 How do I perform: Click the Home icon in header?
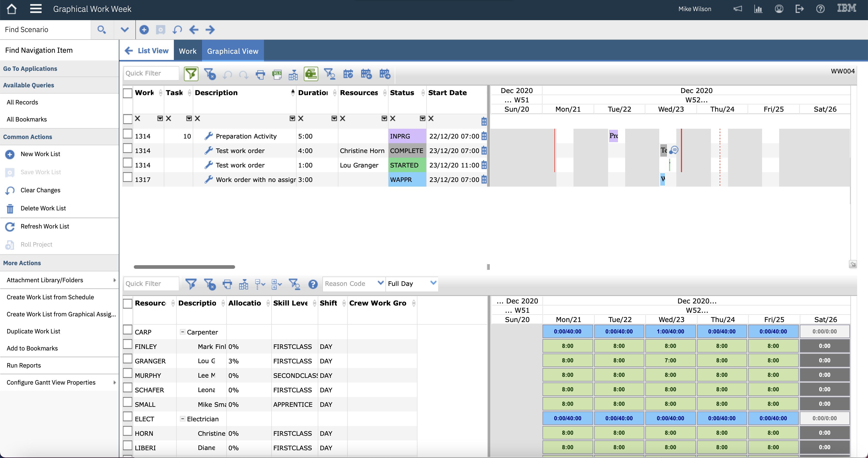point(11,9)
